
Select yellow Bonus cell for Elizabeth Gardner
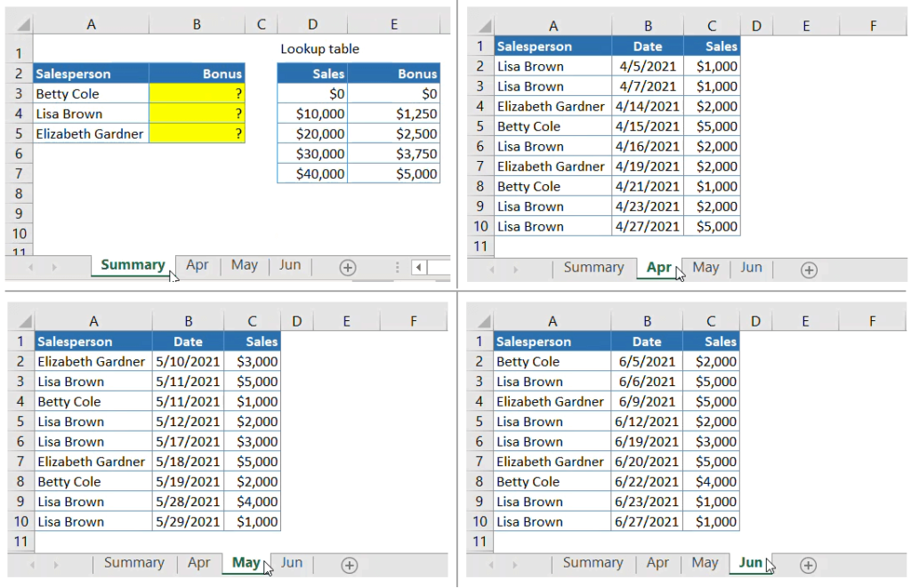[x=197, y=133]
